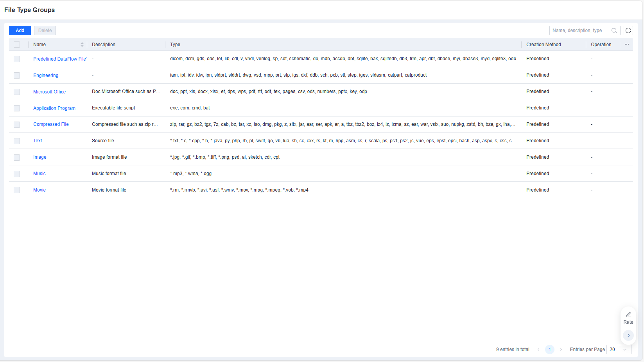Tick the Text row checkbox
This screenshot has height=362, width=644.
coord(17,141)
